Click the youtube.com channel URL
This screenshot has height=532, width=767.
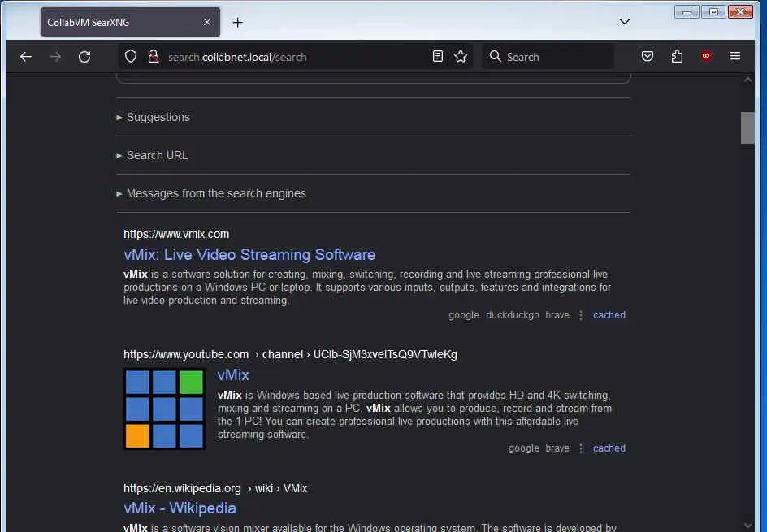pyautogui.click(x=290, y=354)
